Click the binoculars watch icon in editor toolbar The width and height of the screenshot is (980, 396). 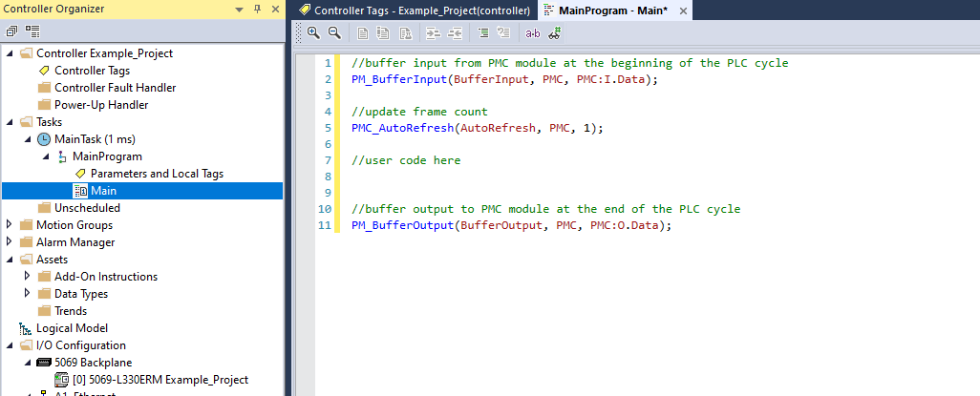coord(554,32)
